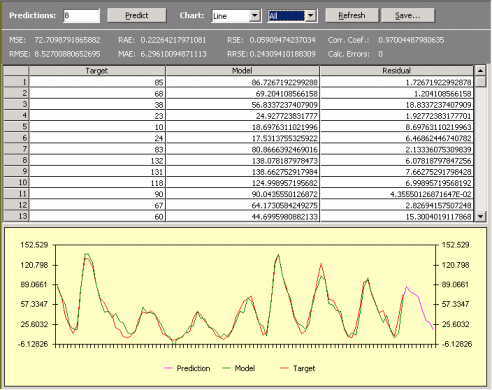This screenshot has width=492, height=390.
Task: Click the table scroll down arrow
Action: click(x=480, y=217)
